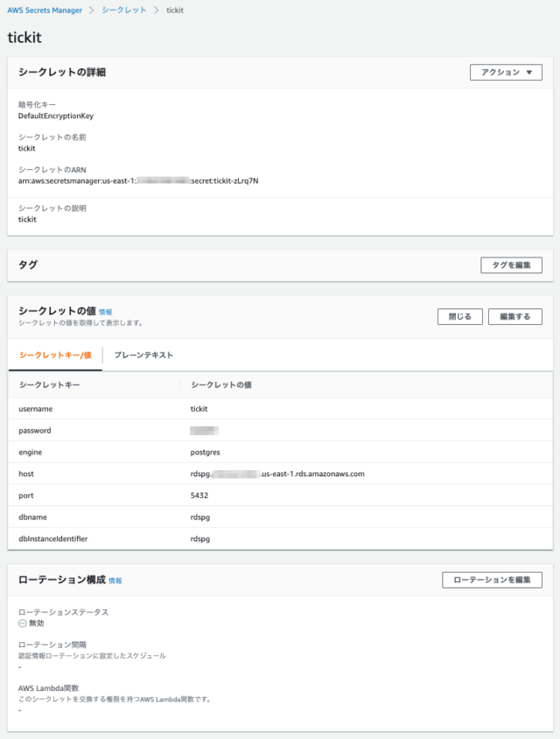Click the tickit value under シークレットの説明
Viewport: 560px width, 739px height.
click(x=27, y=219)
